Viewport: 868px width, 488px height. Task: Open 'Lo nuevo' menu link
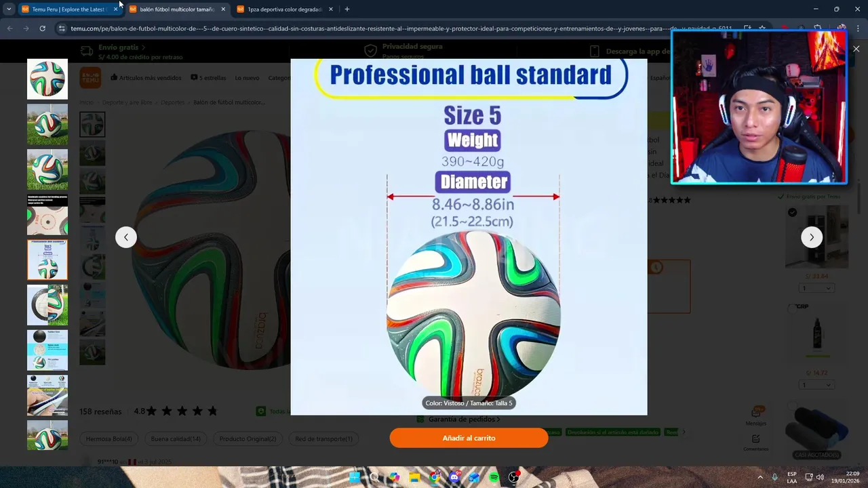click(x=247, y=78)
